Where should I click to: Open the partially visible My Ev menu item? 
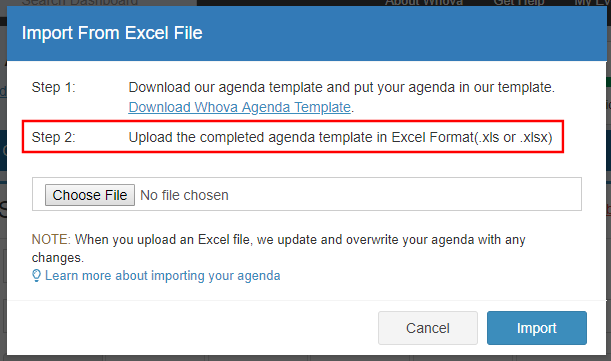pos(592,3)
